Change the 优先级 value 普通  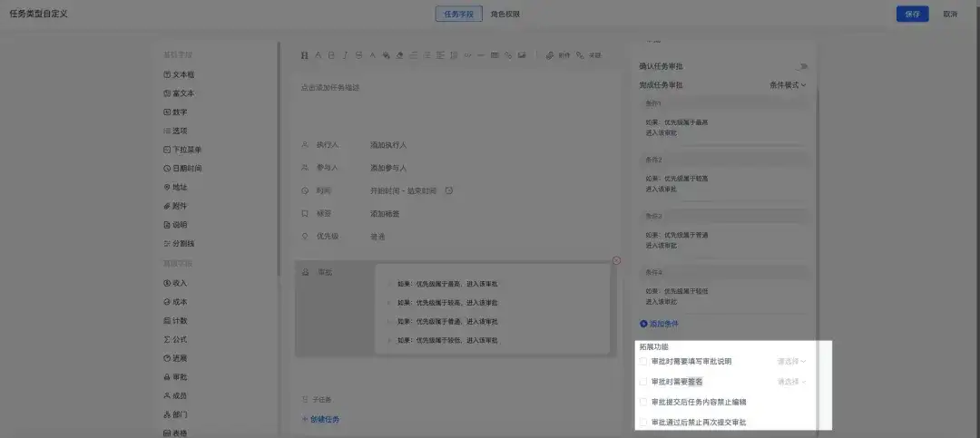pyautogui.click(x=377, y=237)
